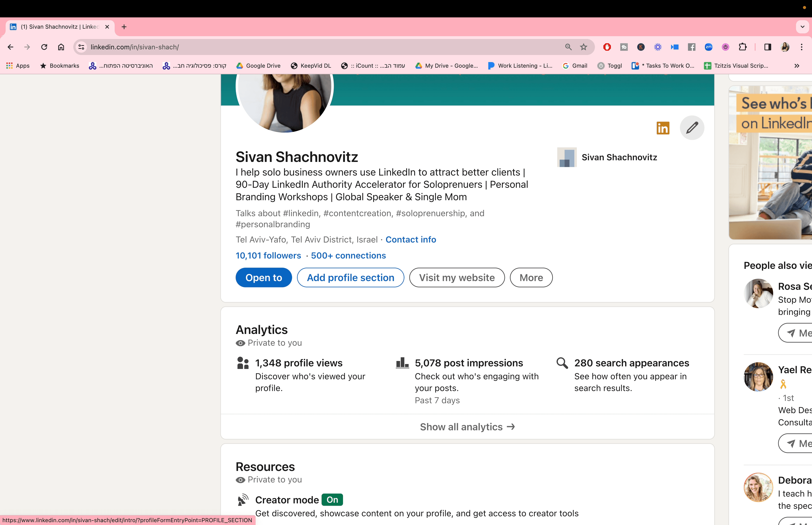View the 10,101 followers link
Screen dimensions: 812x525
268,256
